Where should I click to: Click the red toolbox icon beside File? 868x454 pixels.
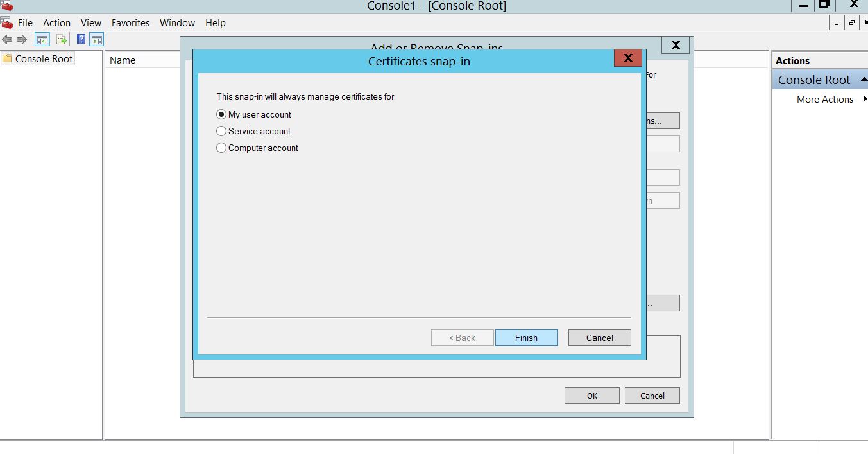[x=7, y=22]
